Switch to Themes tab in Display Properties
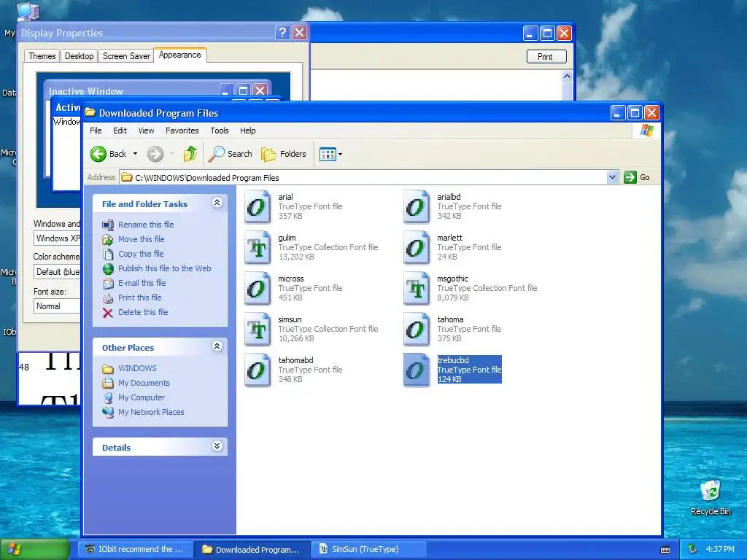The width and height of the screenshot is (747, 560). [42, 56]
